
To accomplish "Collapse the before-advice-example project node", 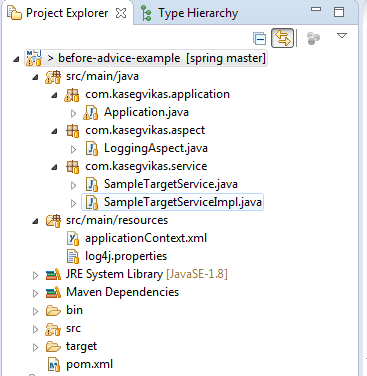I will coord(16,60).
